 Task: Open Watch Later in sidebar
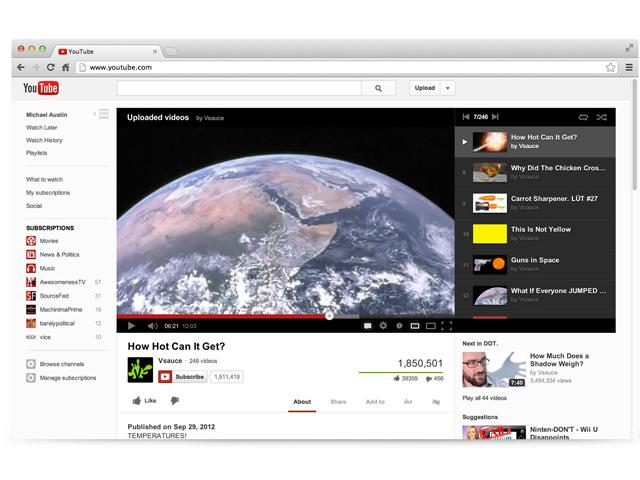[x=42, y=127]
